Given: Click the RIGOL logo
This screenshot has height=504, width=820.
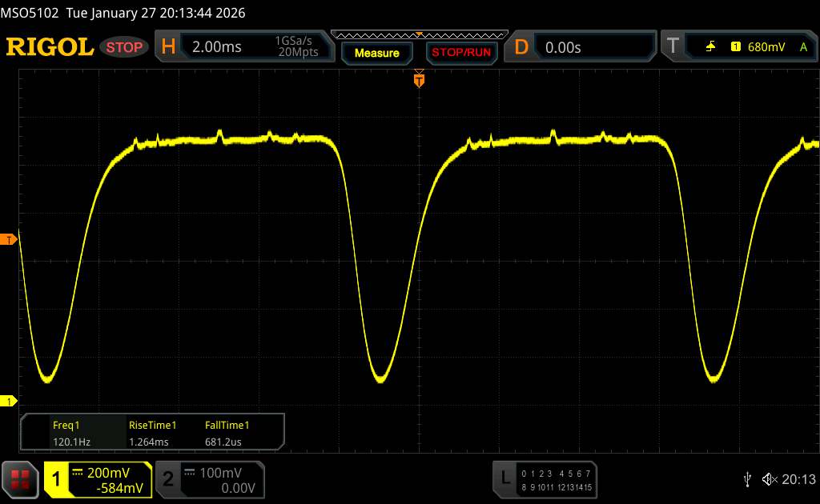Looking at the screenshot, I should (50, 47).
